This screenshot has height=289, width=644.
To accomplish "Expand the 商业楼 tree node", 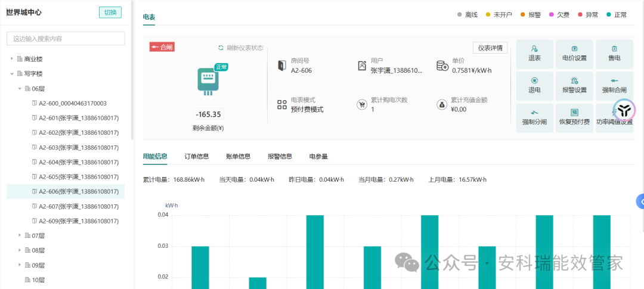I will (x=12, y=59).
